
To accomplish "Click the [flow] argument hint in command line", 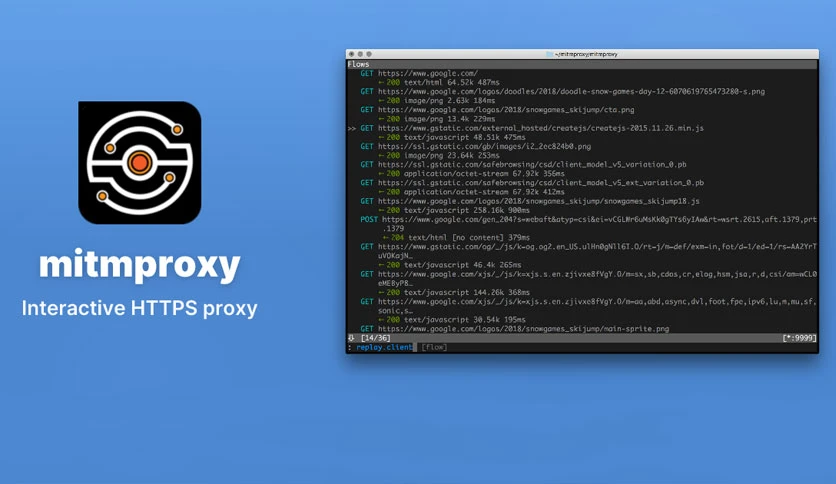I will point(434,348).
